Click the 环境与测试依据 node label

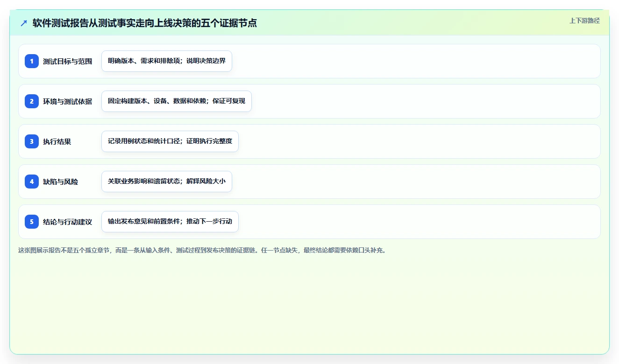pos(67,101)
